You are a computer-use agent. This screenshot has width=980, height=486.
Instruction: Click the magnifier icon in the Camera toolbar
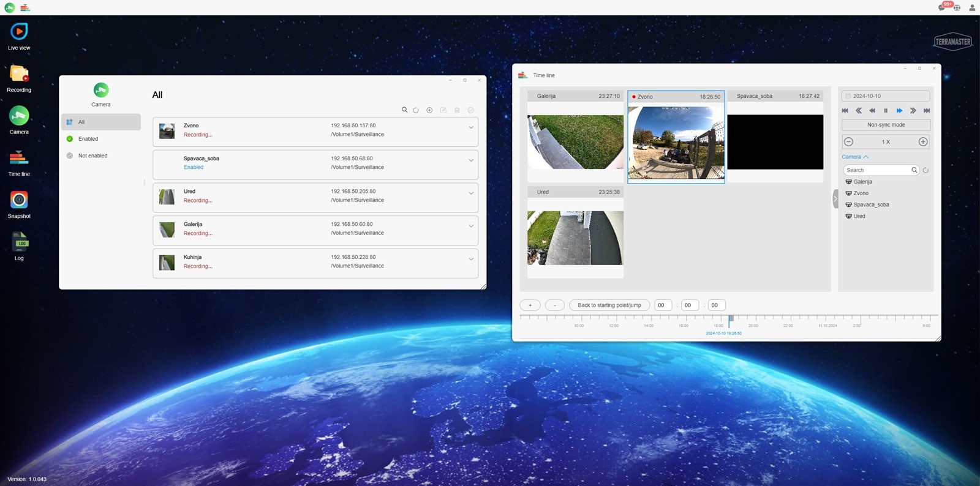click(x=404, y=110)
